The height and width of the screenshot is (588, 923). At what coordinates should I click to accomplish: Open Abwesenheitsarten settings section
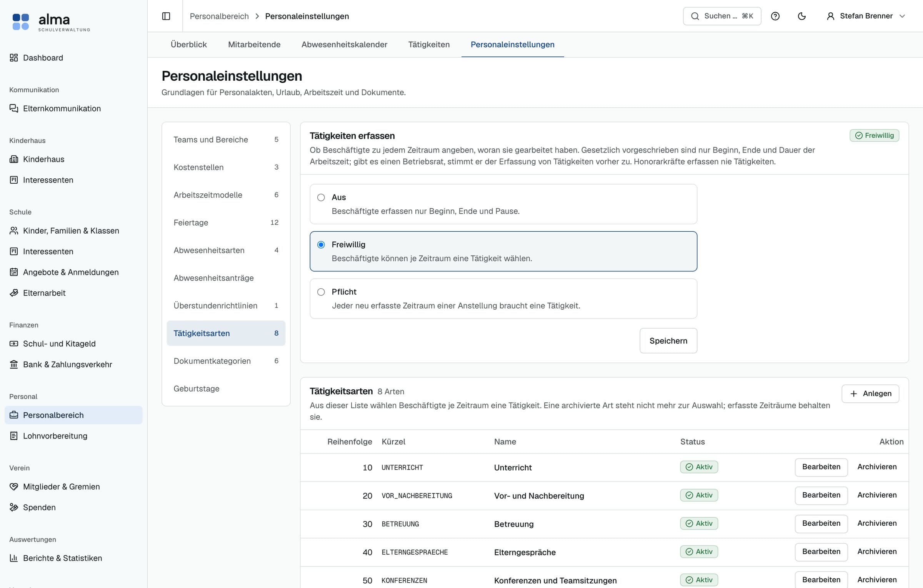point(226,250)
